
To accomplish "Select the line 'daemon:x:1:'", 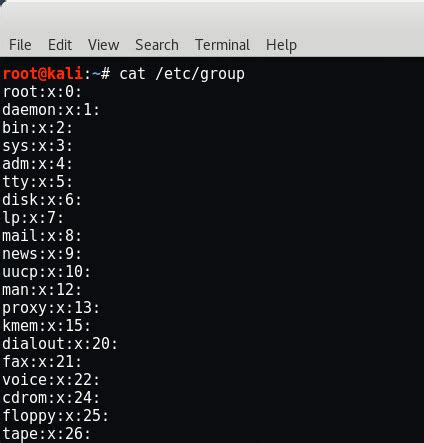I will click(51, 110).
